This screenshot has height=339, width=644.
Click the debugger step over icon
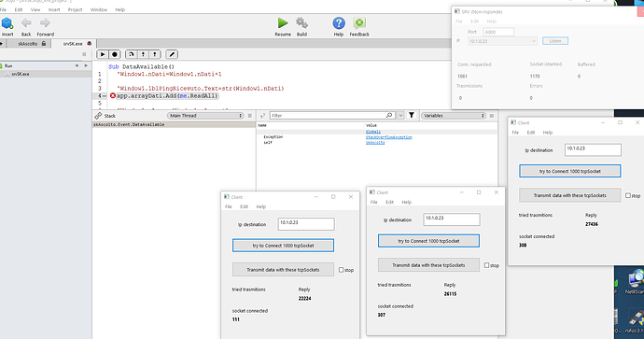[131, 54]
